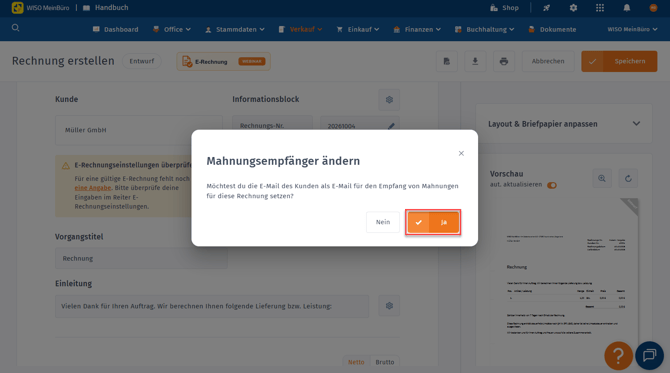The image size is (670, 373).
Task: Open the apps grid icon
Action: click(600, 8)
